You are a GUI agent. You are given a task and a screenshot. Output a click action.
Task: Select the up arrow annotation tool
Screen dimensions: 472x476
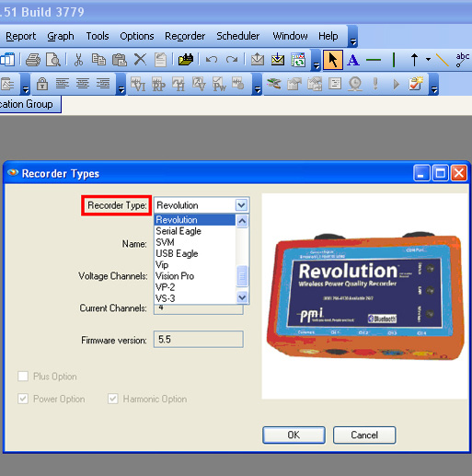coord(414,60)
